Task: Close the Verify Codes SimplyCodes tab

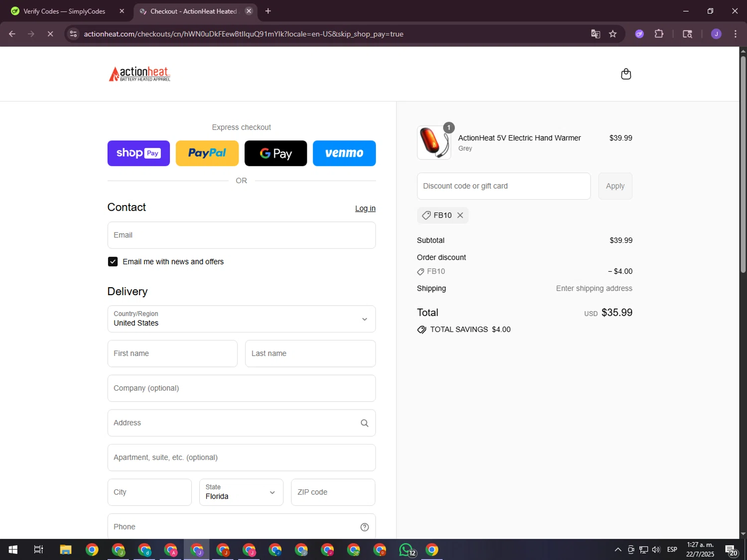Action: 122,11
